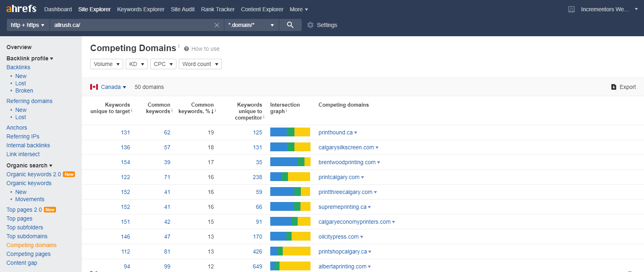644x272 pixels.
Task: Open Competing pages in the sidebar
Action: point(29,254)
